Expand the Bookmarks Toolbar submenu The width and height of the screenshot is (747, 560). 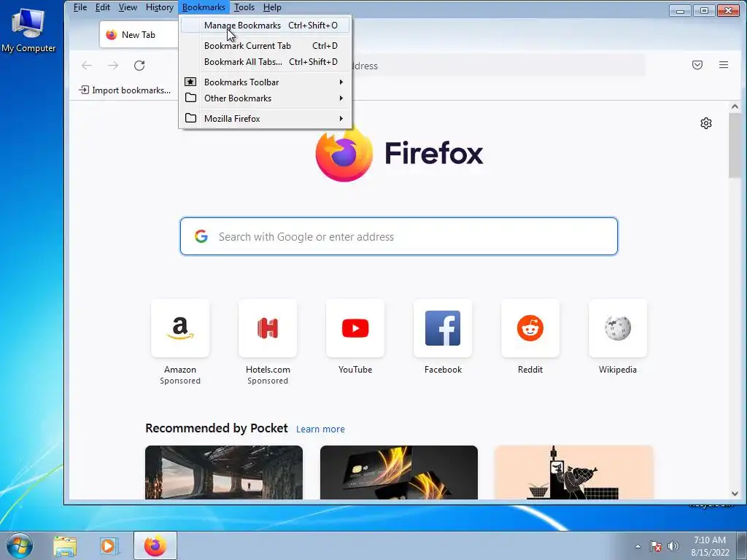tap(265, 82)
